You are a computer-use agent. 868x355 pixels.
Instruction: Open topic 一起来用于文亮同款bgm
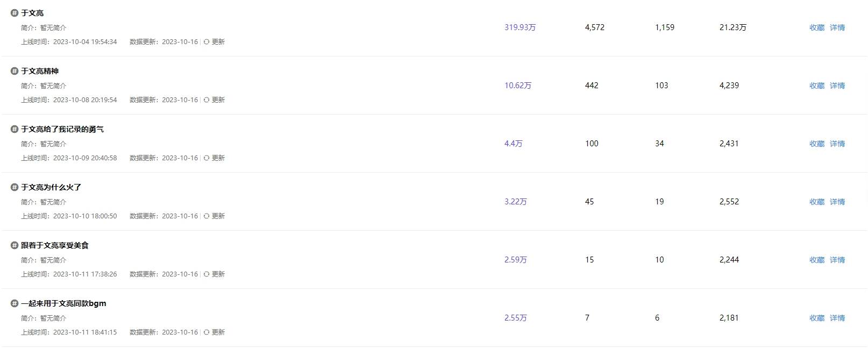click(63, 303)
